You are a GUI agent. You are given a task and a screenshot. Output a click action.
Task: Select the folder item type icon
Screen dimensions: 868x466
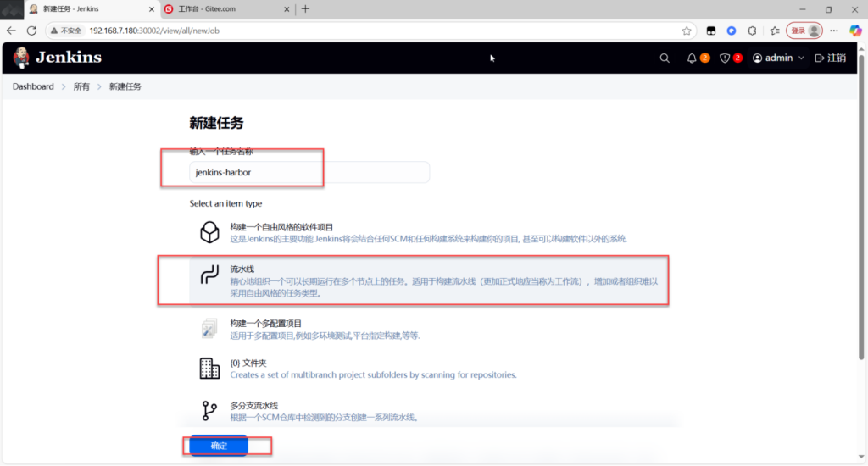[209, 368]
